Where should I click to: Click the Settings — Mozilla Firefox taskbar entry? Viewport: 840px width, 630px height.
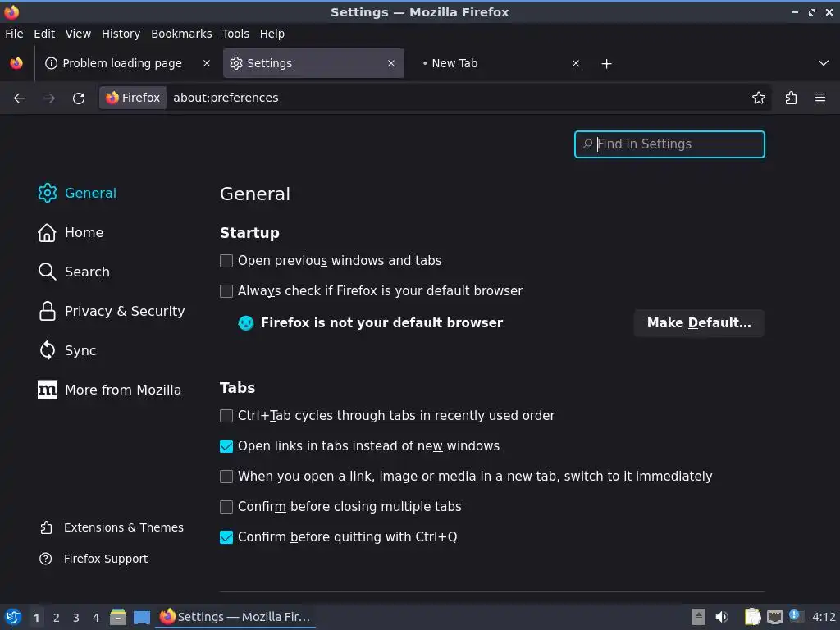[x=235, y=617]
